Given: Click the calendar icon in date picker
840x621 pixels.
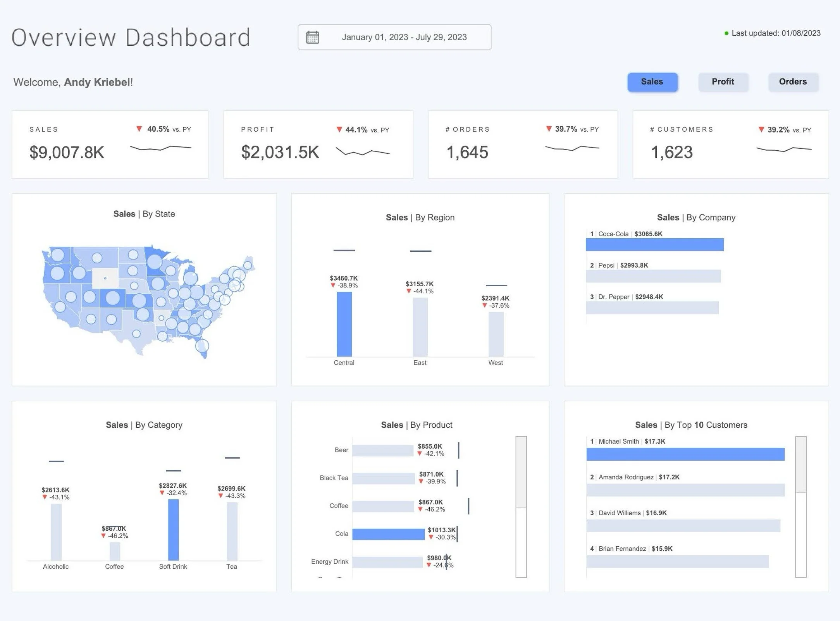Looking at the screenshot, I should tap(312, 37).
